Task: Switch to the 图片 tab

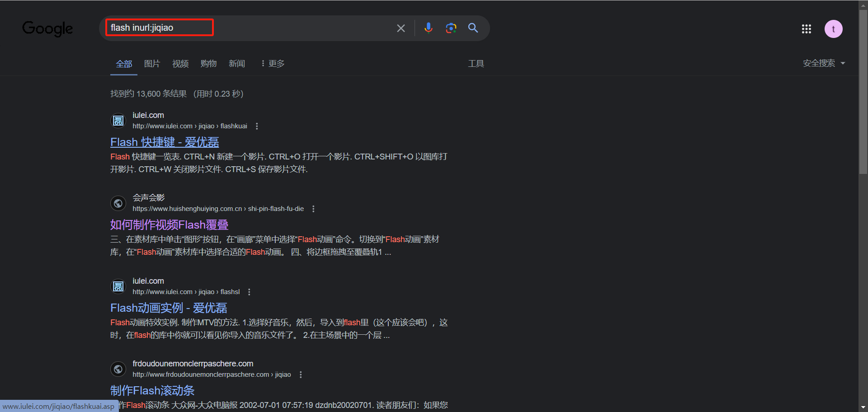Action: 152,64
